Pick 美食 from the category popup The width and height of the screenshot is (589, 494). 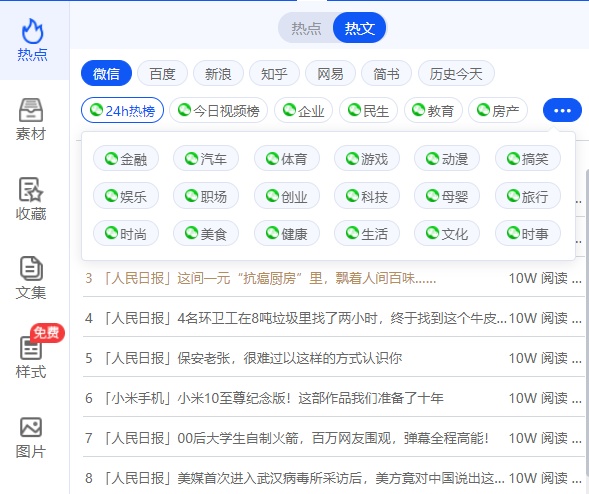pyautogui.click(x=206, y=233)
